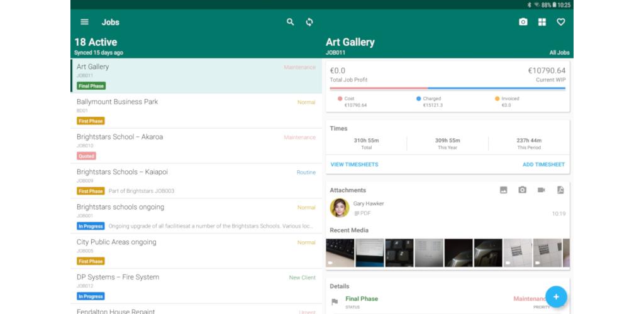Favorite this job with heart icon

click(561, 22)
